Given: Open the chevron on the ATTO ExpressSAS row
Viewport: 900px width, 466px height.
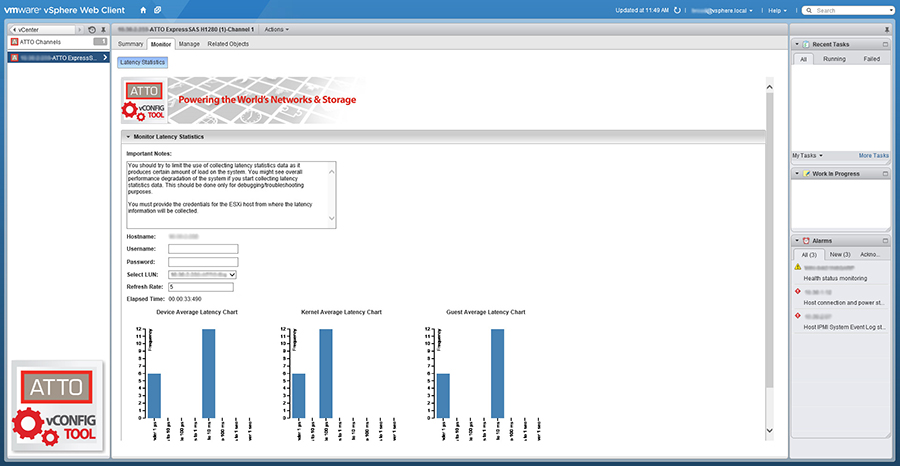Looking at the screenshot, I should click(105, 58).
